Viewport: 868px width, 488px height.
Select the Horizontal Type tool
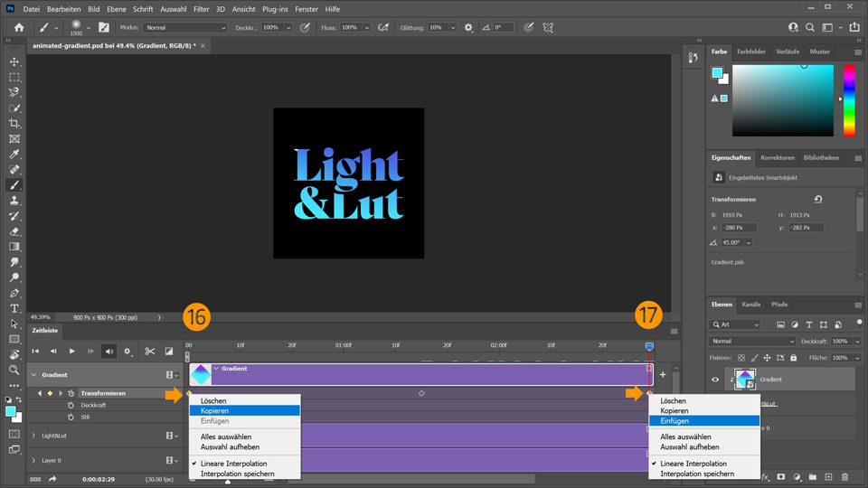pyautogui.click(x=14, y=308)
